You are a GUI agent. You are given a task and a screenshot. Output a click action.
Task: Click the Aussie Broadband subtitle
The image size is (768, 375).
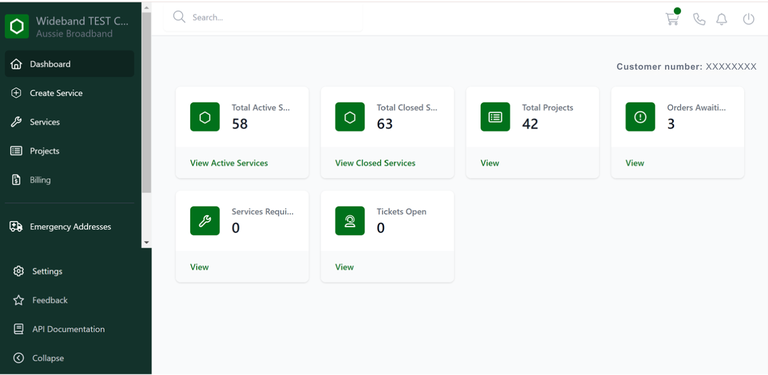(74, 34)
